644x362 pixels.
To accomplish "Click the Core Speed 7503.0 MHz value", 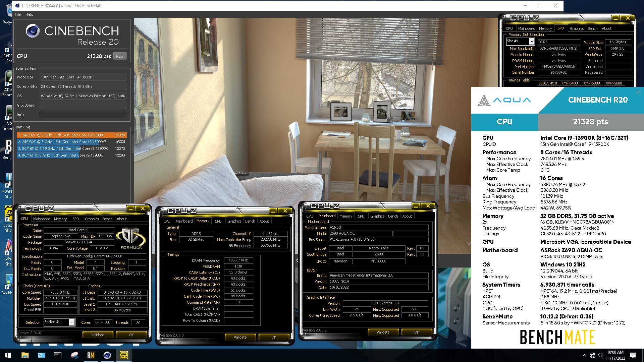I will 60,292.
